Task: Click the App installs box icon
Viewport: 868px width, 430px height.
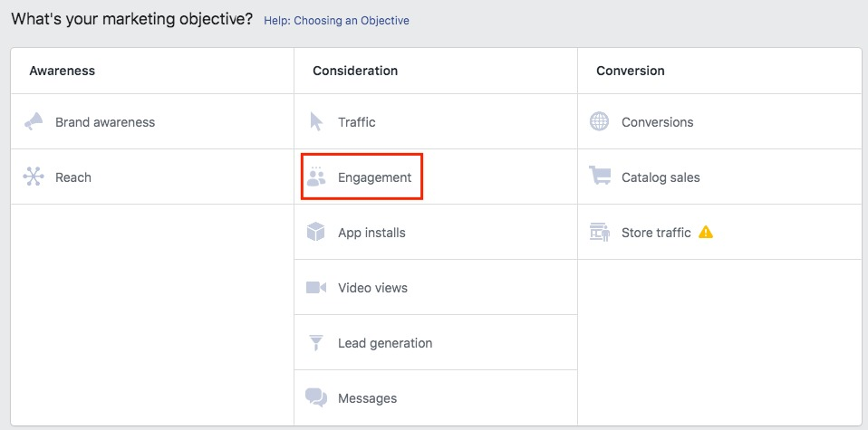Action: coord(315,232)
